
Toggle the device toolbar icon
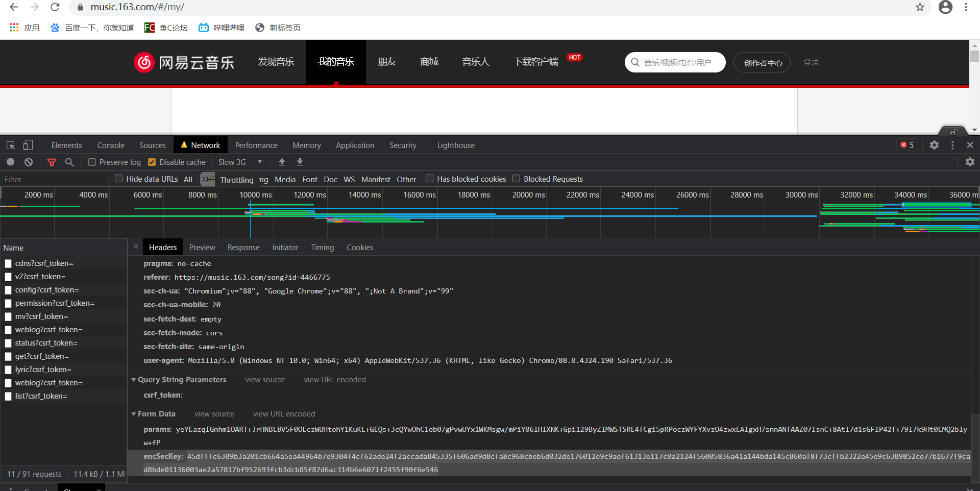point(28,145)
